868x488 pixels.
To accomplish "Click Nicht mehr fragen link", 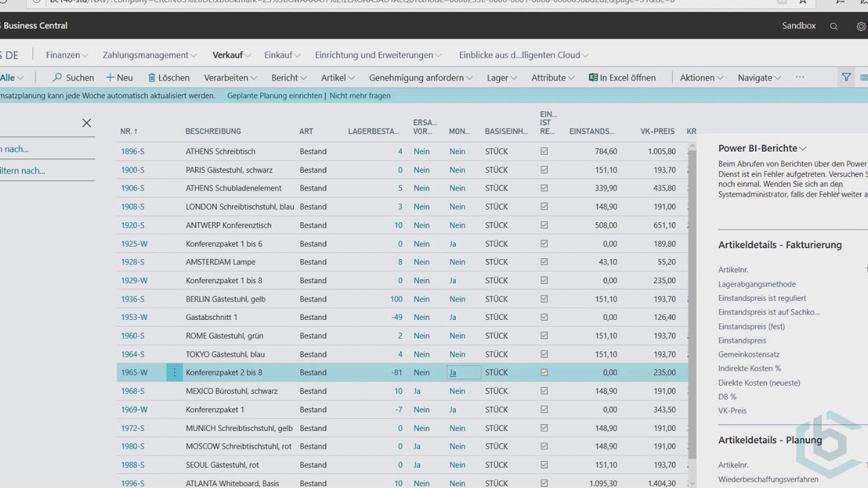I will pyautogui.click(x=360, y=96).
